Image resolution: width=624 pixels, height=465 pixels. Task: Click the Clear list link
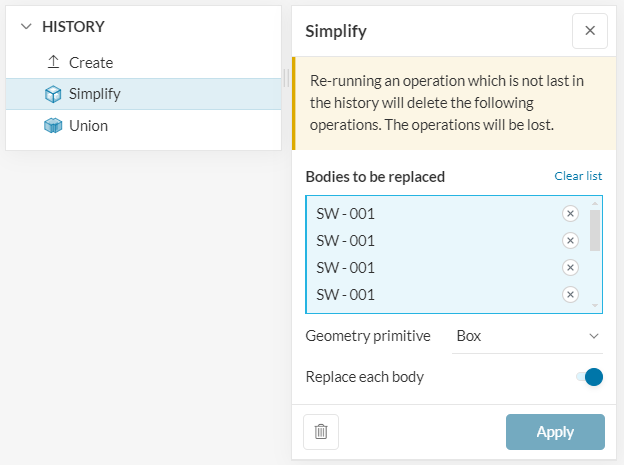click(x=578, y=176)
